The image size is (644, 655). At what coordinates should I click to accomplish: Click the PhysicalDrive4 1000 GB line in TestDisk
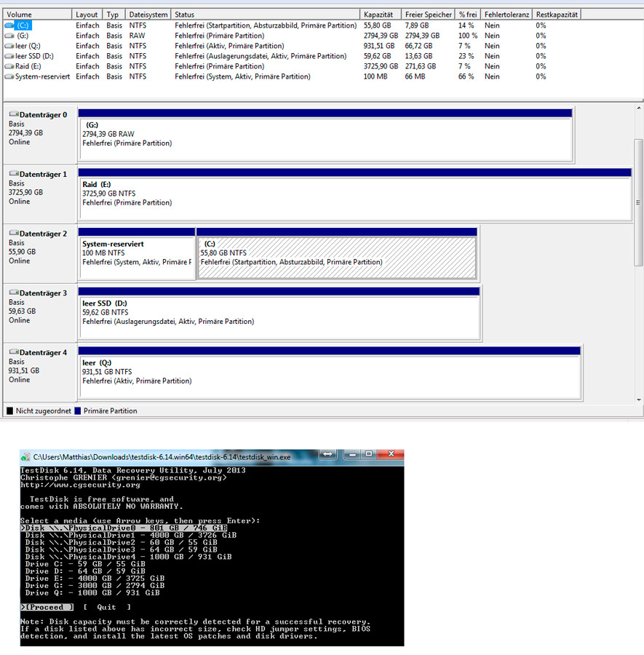click(x=128, y=557)
